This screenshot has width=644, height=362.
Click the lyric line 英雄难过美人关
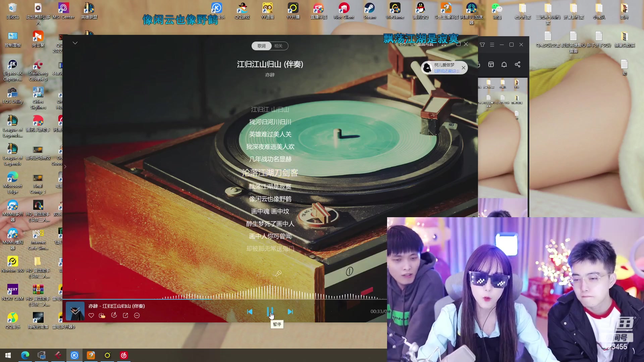(x=270, y=134)
